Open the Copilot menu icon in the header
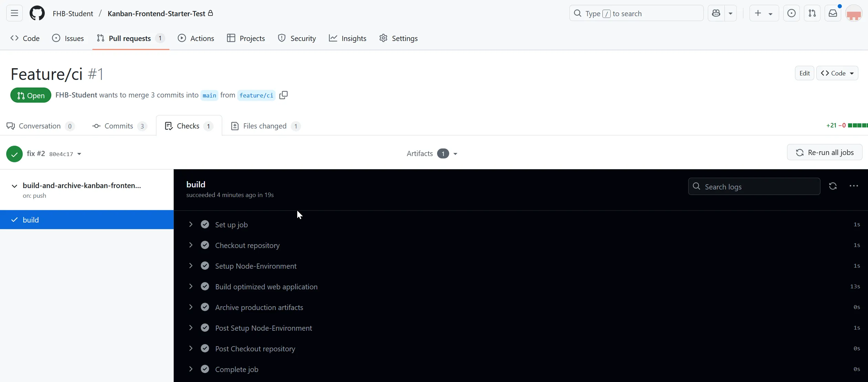The height and width of the screenshot is (382, 868). coord(715,13)
